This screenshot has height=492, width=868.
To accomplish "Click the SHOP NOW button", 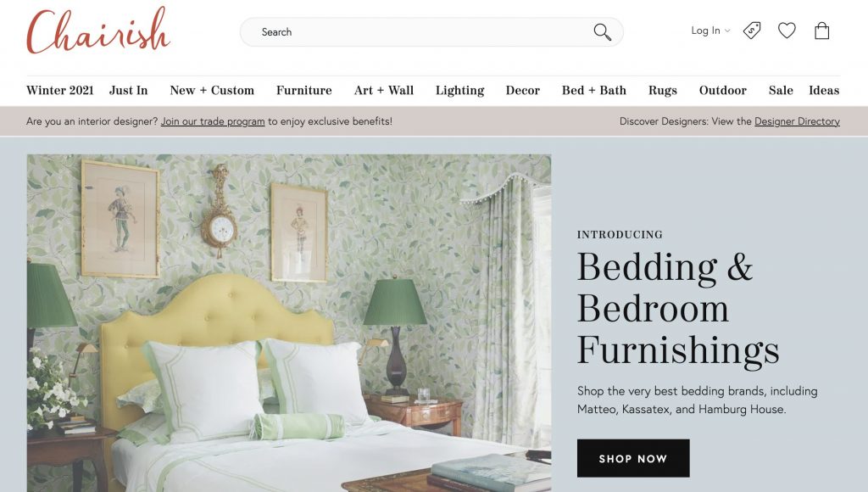I will coord(633,458).
